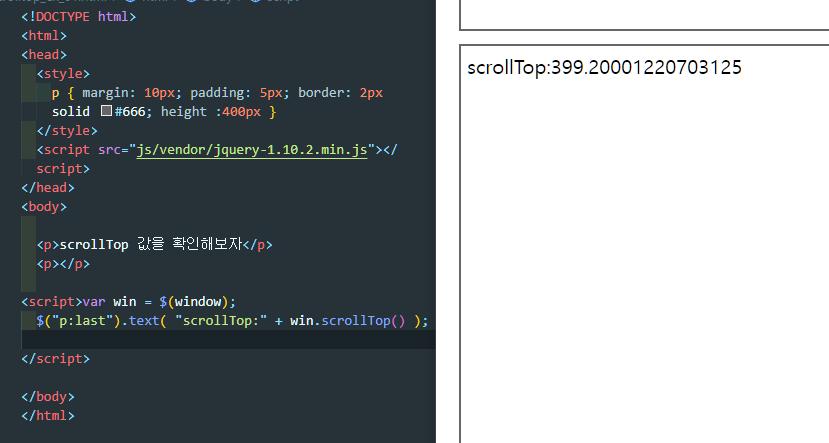Click the <!DOCTYPE html> line
829x443 pixels.
[x=79, y=17]
